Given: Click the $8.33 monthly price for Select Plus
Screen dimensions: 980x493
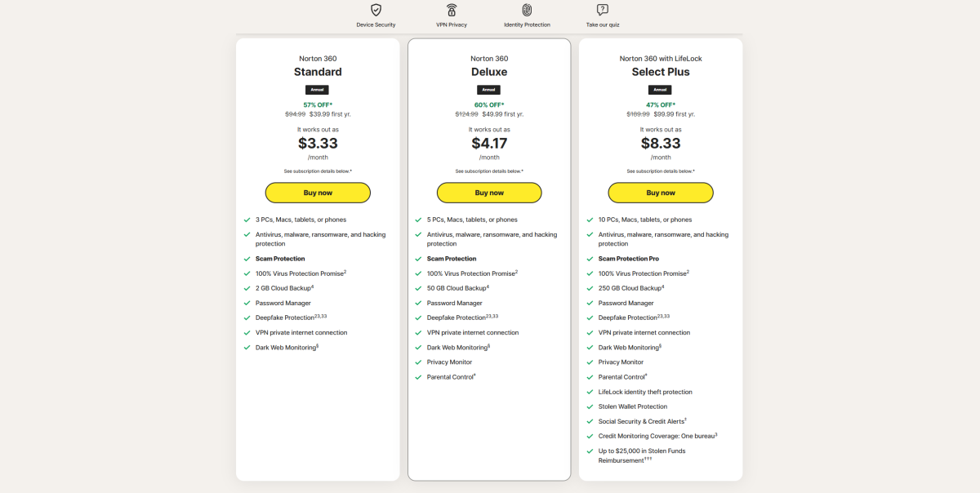Looking at the screenshot, I should 660,143.
